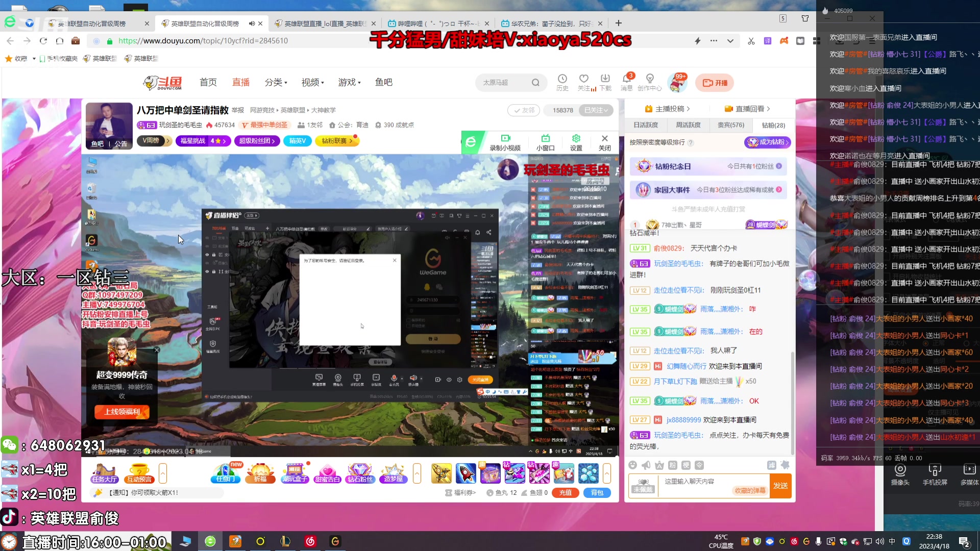Switch to 周活跃度 tab
This screenshot has height=551, width=980.
coord(688,125)
